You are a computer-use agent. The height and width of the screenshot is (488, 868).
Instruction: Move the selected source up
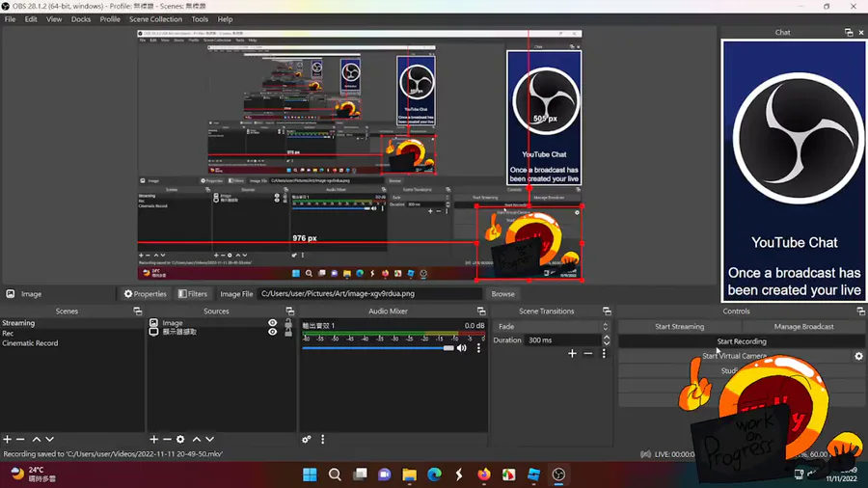click(197, 440)
